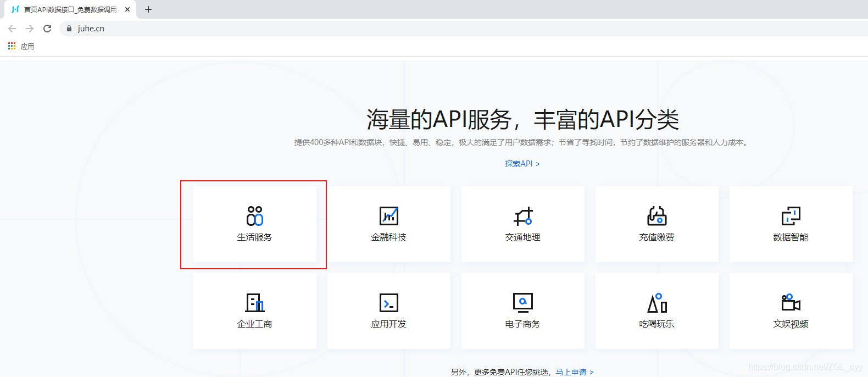
Task: Click the 吃喝玩乐 icon
Action: [x=657, y=303]
